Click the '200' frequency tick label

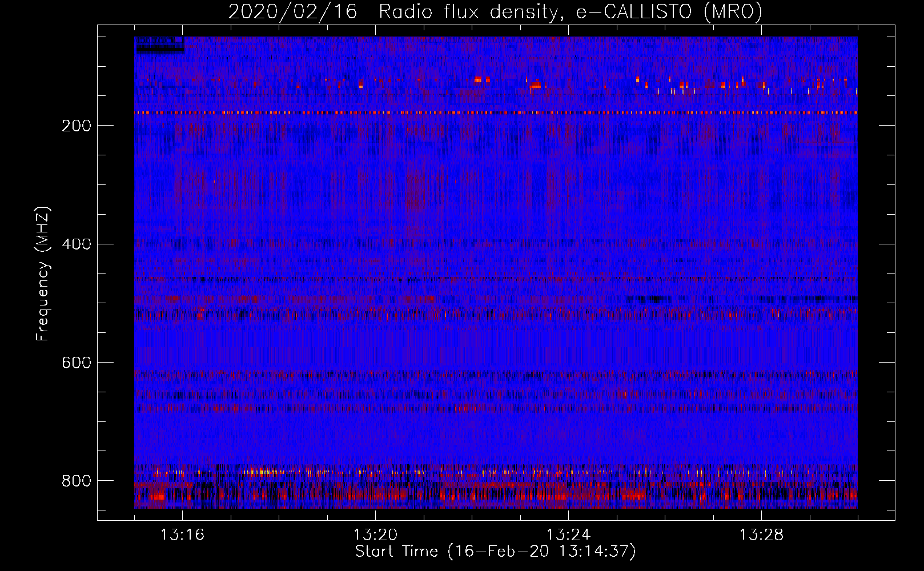[76, 126]
